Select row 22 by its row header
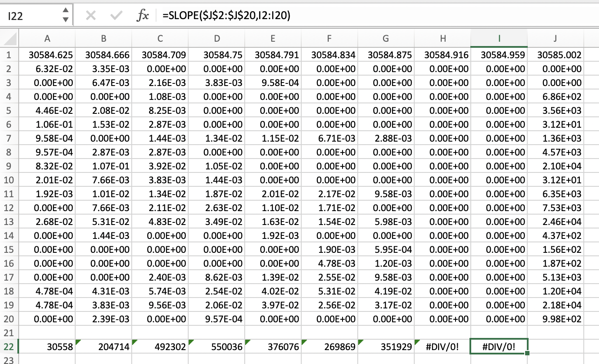The width and height of the screenshot is (599, 364). [x=9, y=347]
